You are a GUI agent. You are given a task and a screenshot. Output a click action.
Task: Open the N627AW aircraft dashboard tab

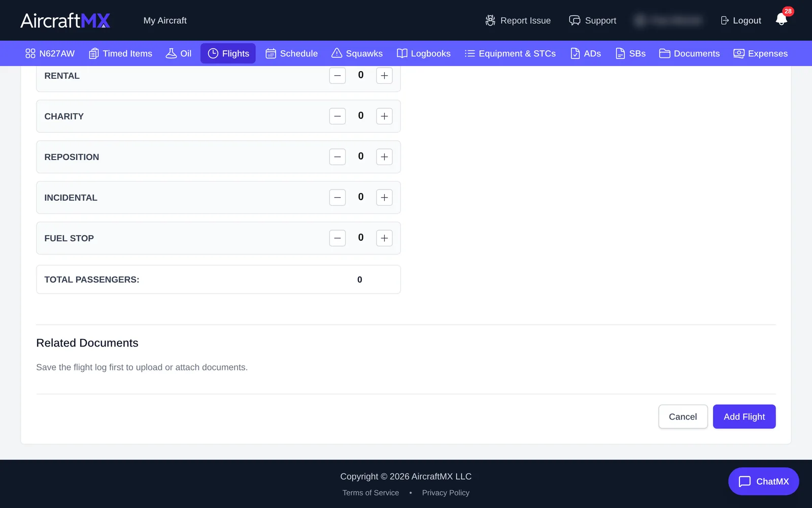pos(50,53)
